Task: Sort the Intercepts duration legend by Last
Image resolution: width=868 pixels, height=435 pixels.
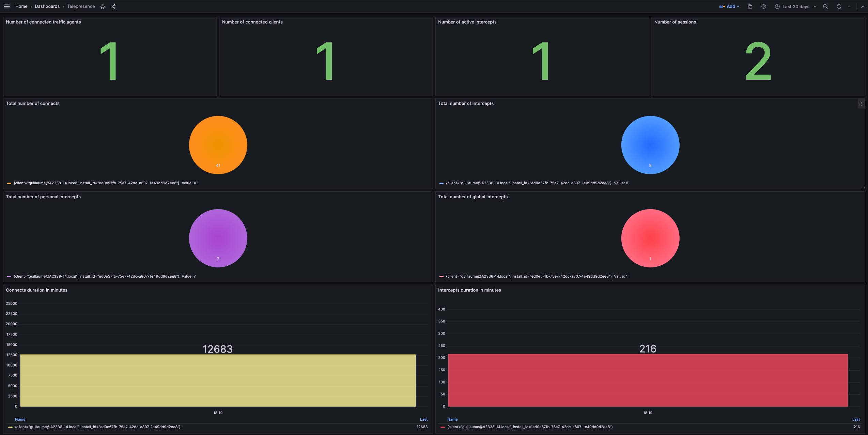Action: coord(856,420)
